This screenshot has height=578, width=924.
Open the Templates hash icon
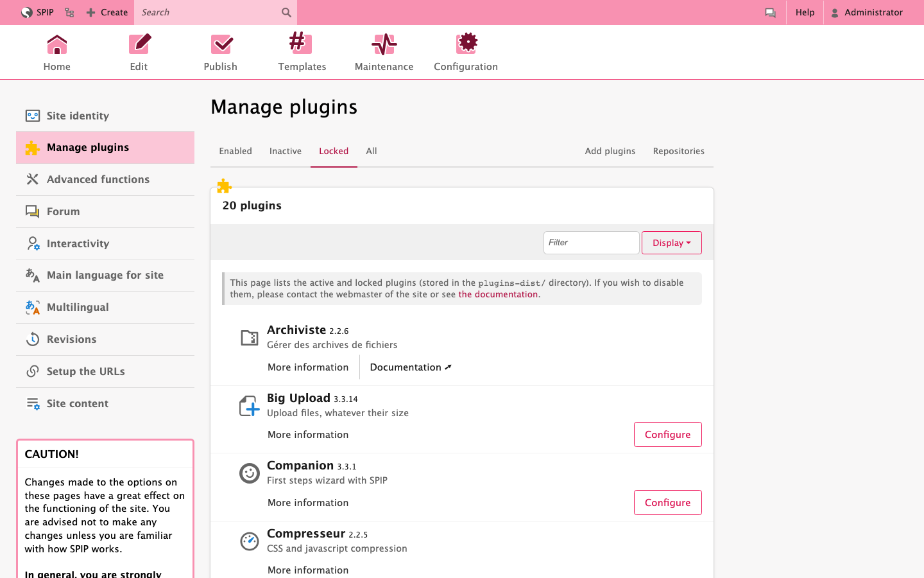coord(300,43)
